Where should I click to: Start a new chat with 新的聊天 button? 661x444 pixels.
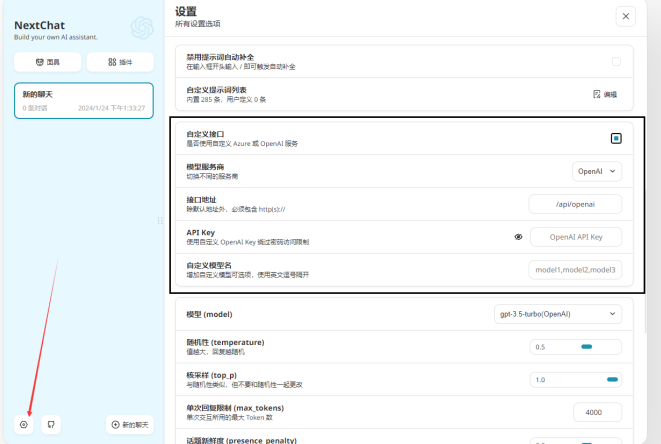(130, 425)
